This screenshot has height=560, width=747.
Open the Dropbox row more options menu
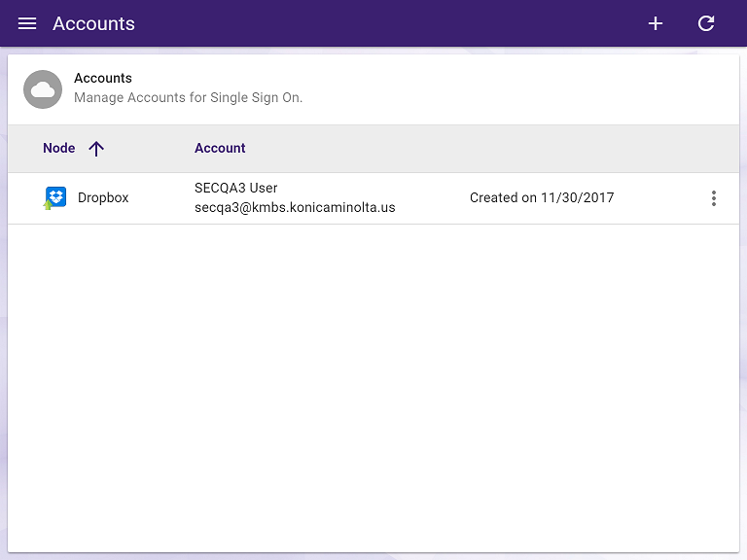(x=714, y=198)
